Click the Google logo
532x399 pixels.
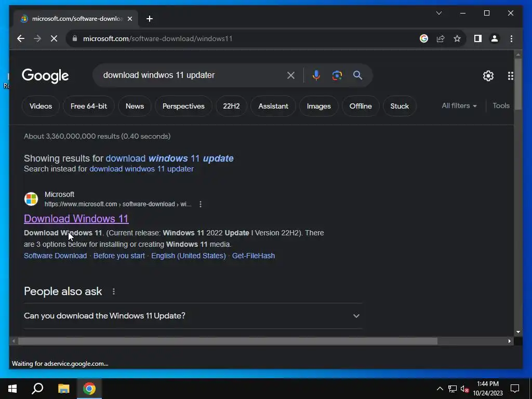tap(45, 76)
